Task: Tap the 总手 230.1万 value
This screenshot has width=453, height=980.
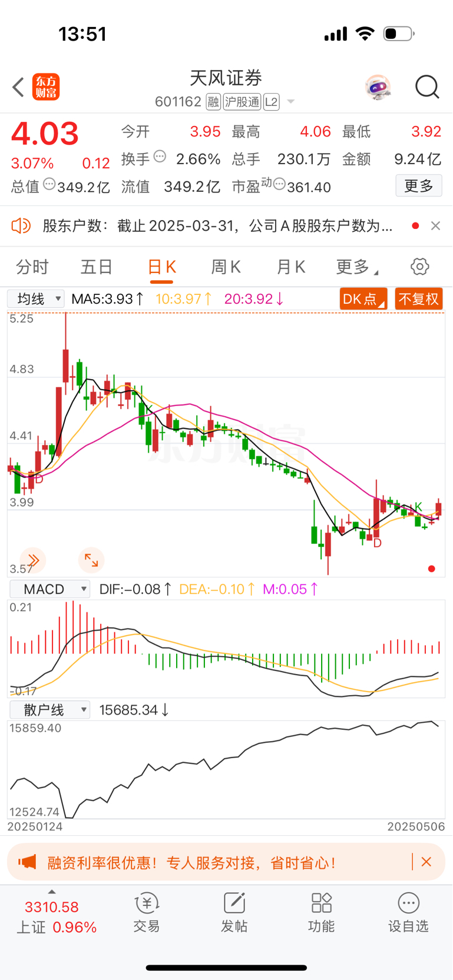Action: [x=304, y=159]
